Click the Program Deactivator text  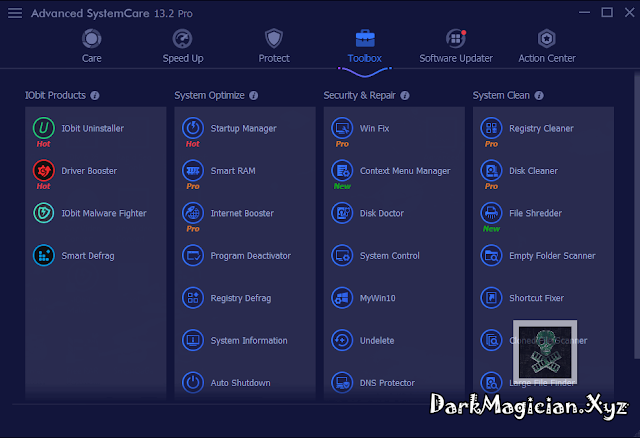(x=251, y=256)
